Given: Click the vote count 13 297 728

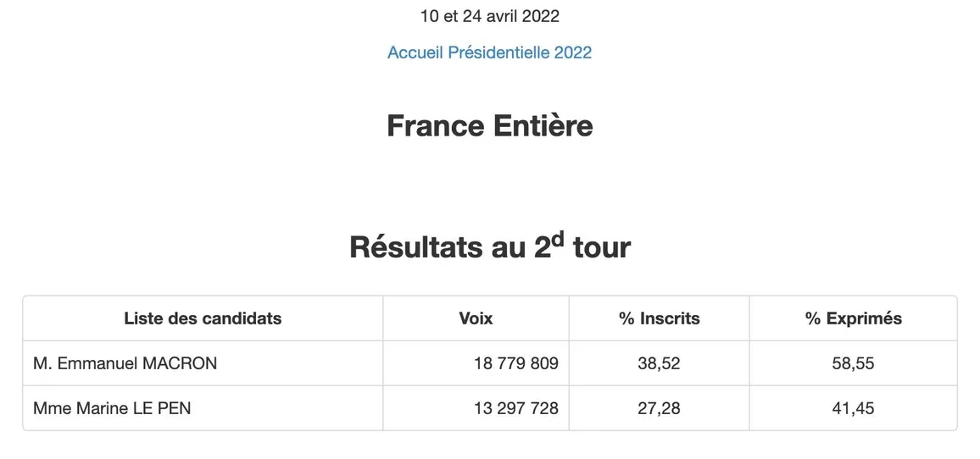Looking at the screenshot, I should [515, 408].
